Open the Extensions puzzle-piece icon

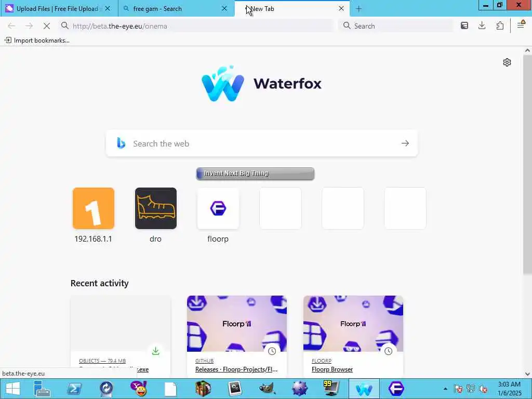tap(499, 26)
